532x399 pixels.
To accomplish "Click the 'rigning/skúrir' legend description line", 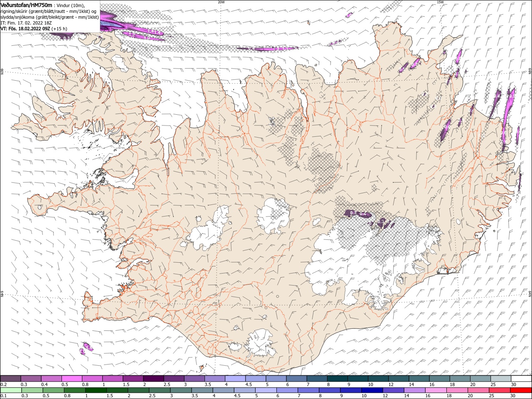I will point(49,11).
